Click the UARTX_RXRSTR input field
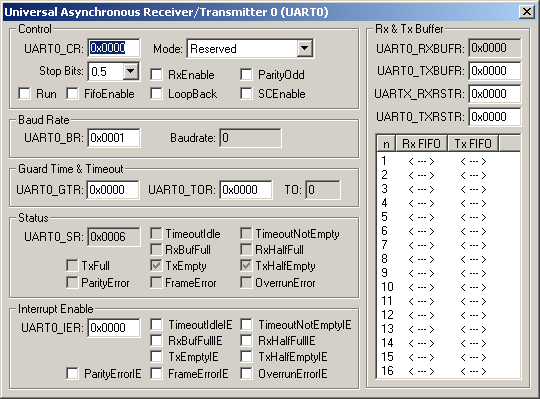Image resolution: width=540 pixels, height=399 pixels. (495, 94)
